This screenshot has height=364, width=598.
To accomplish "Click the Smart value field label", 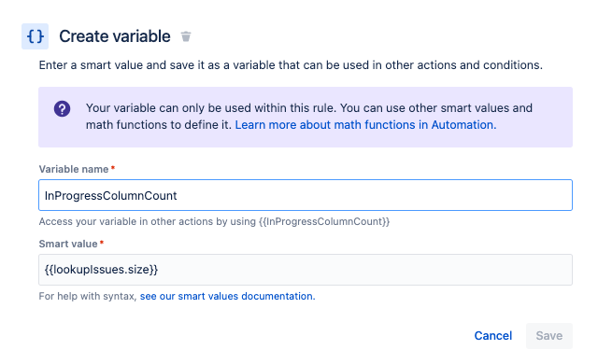I will point(68,244).
